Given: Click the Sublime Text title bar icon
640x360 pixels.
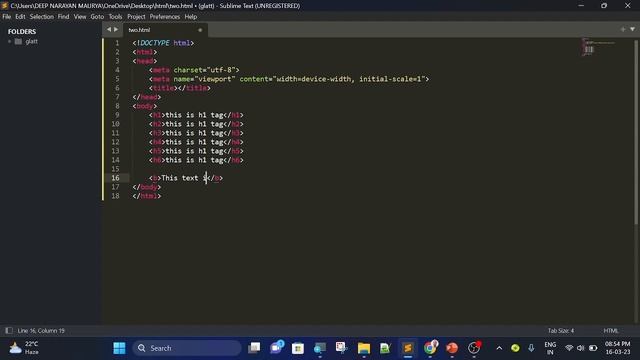Looking at the screenshot, I should pyautogui.click(x=4, y=5).
